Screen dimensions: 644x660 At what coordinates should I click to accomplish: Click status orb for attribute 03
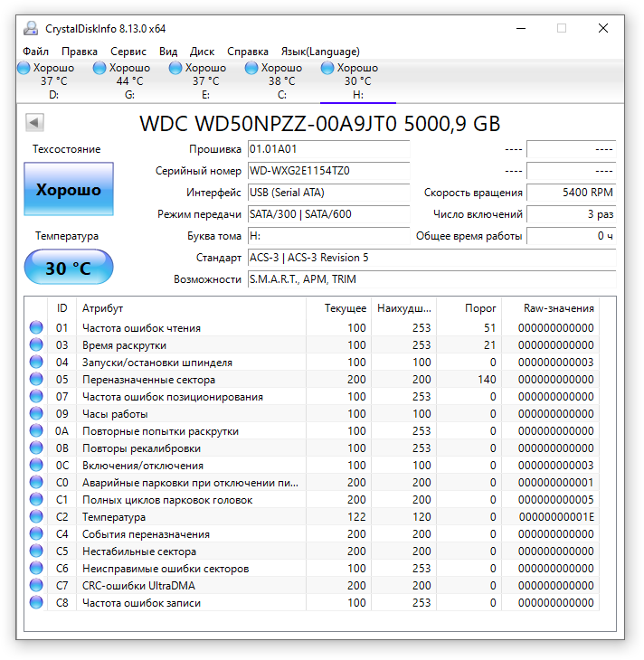coord(36,344)
